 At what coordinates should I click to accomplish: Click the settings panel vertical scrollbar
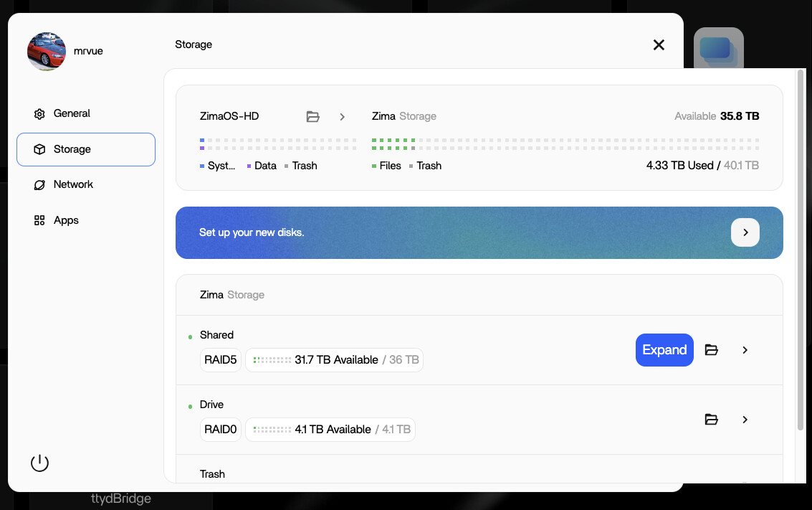click(801, 251)
